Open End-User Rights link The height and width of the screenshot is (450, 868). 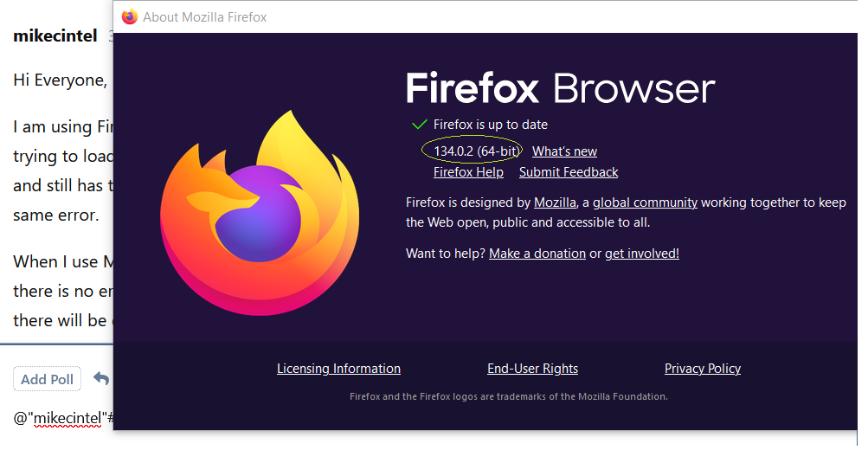pyautogui.click(x=532, y=369)
